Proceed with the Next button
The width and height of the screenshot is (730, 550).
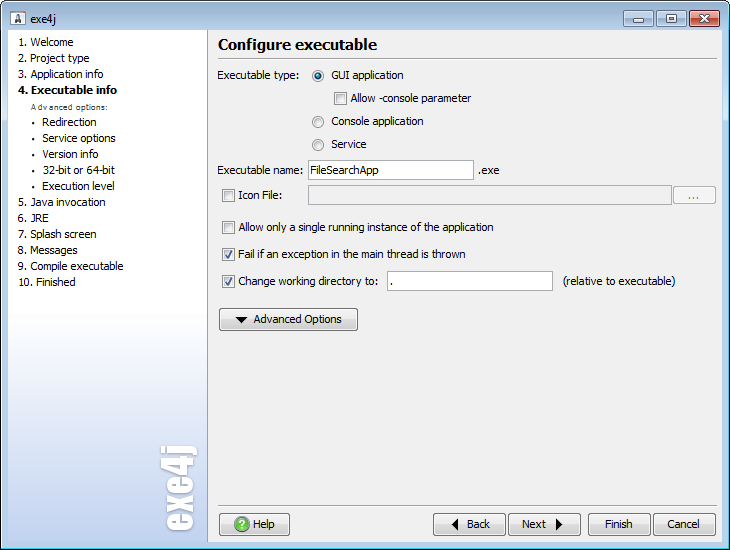pyautogui.click(x=544, y=524)
